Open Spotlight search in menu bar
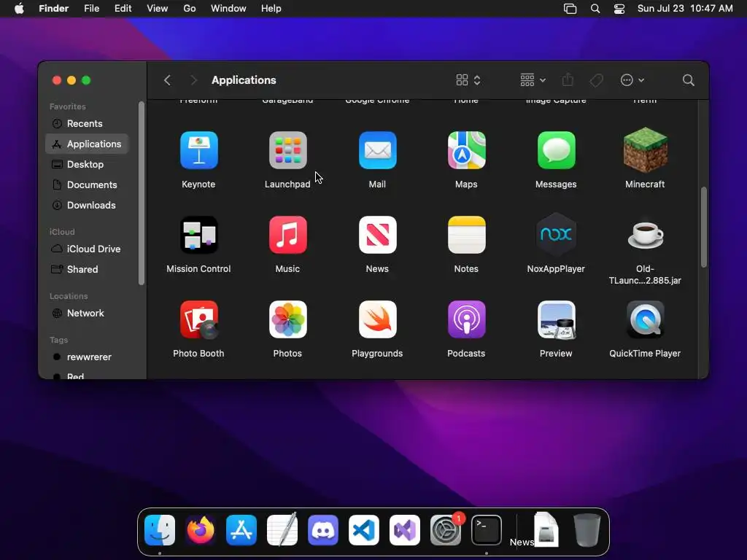Image resolution: width=747 pixels, height=560 pixels. point(595,9)
